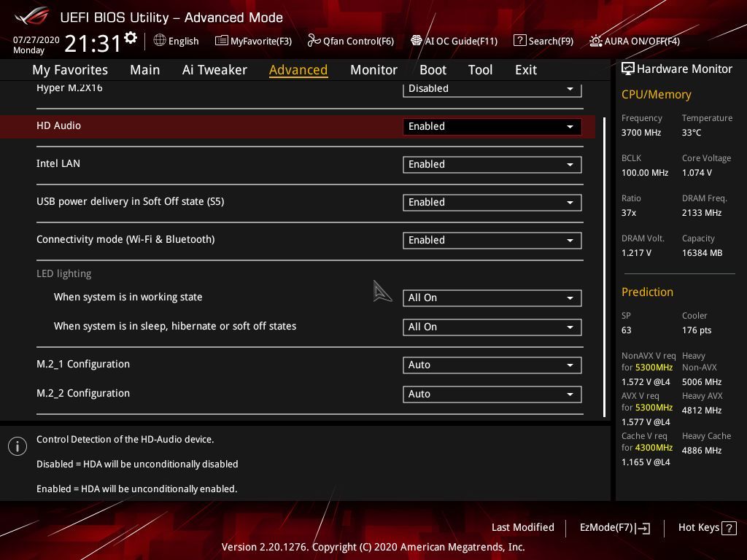This screenshot has height=560, width=747.
Task: Switch to the Main tab
Action: 145,70
